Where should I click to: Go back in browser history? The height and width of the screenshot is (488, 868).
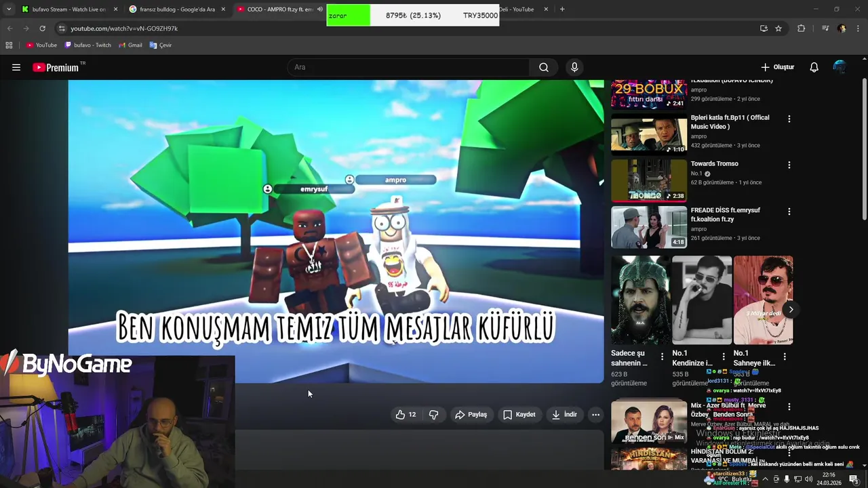pos(9,28)
